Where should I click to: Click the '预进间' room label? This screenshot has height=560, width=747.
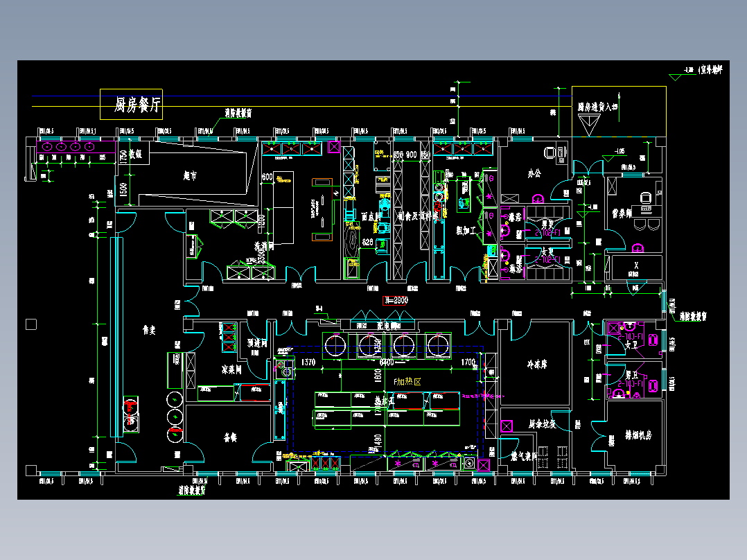[x=257, y=343]
